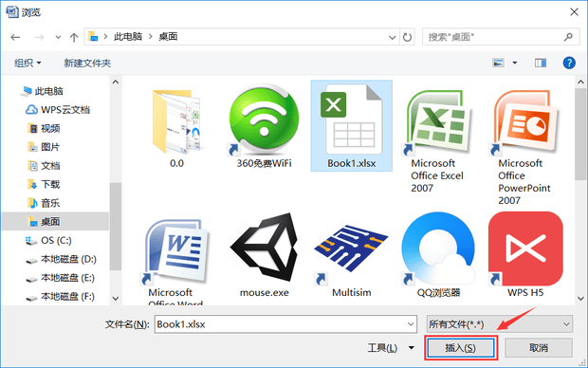This screenshot has width=588, height=368.
Task: Click 新建文件夹 button
Action: [x=87, y=63]
